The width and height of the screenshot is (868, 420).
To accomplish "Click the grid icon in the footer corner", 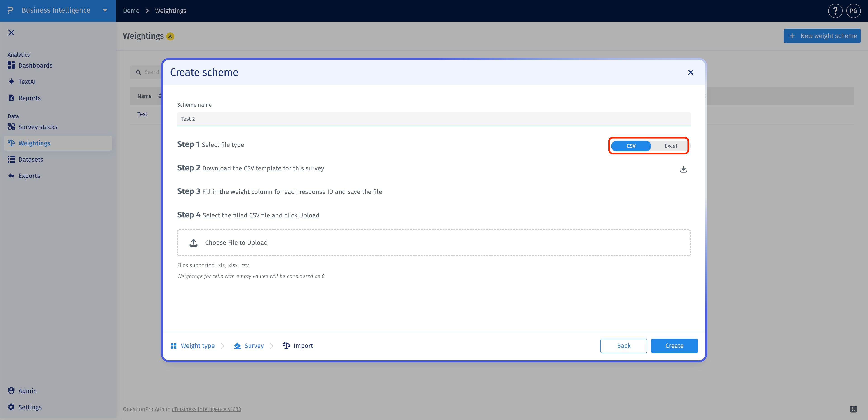I will 853,409.
